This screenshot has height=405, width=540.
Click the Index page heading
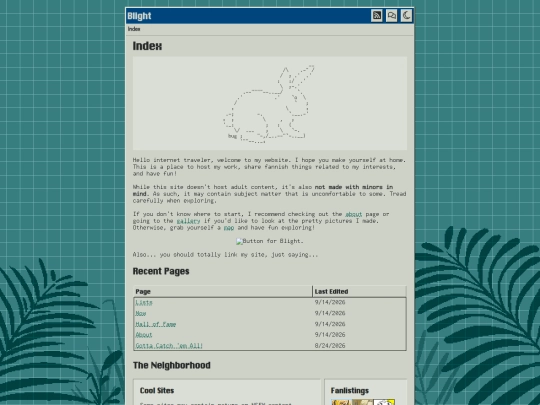click(147, 46)
